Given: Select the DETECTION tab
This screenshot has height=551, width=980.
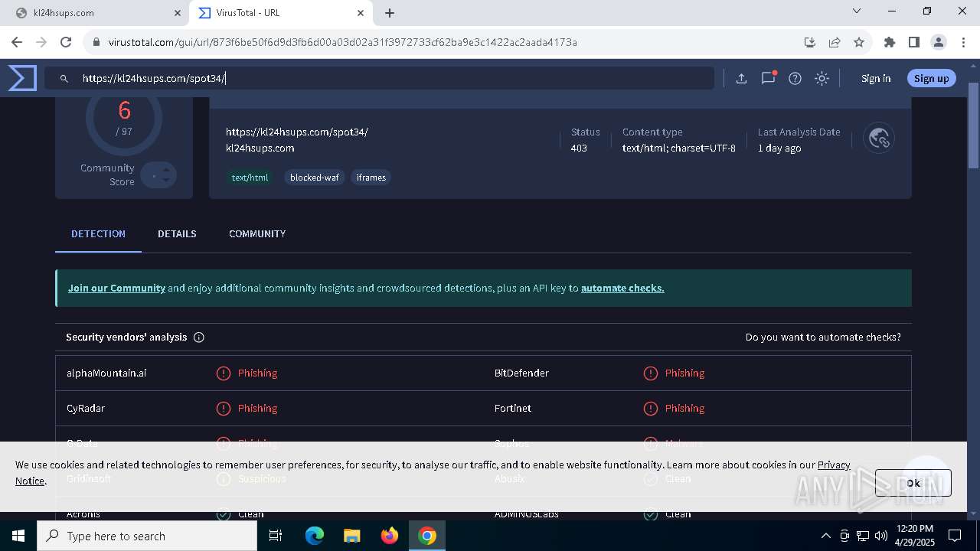Looking at the screenshot, I should 98,234.
